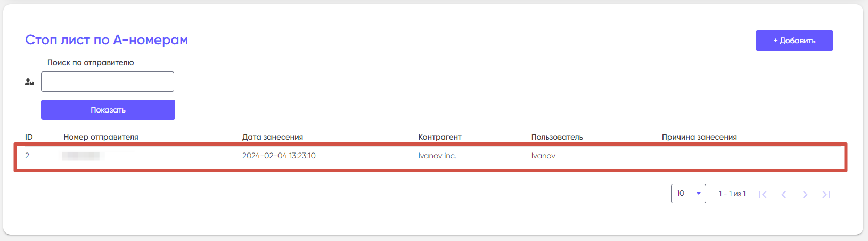868x241 pixels.
Task: Click the "Причина занесения" column header
Action: [699, 137]
